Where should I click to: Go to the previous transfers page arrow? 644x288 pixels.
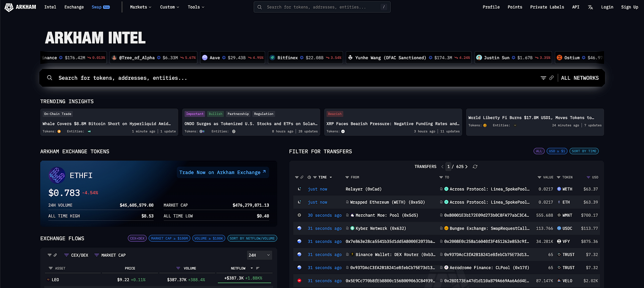pyautogui.click(x=442, y=166)
